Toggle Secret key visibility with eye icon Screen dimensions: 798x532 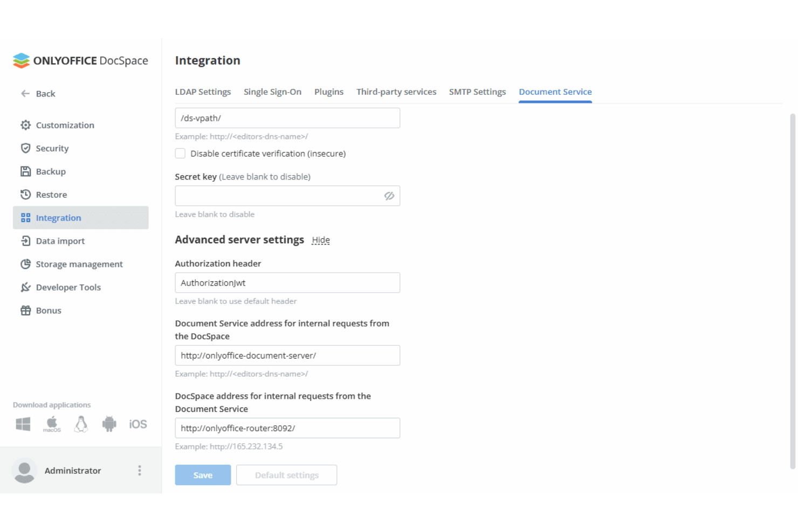click(x=389, y=196)
